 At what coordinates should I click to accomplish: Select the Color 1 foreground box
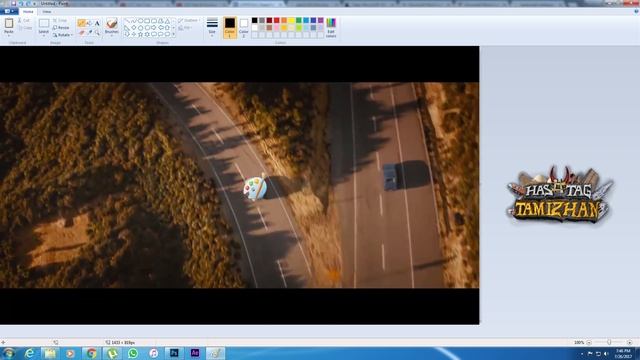click(230, 27)
